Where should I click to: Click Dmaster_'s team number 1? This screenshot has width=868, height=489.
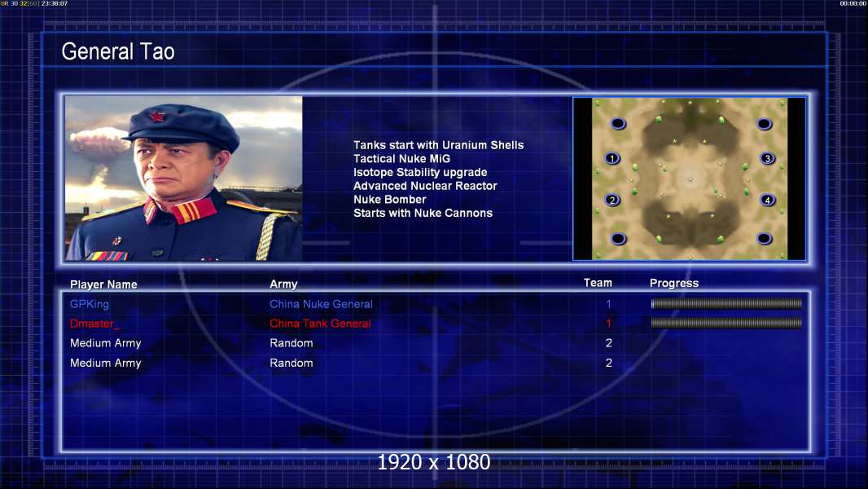click(608, 324)
